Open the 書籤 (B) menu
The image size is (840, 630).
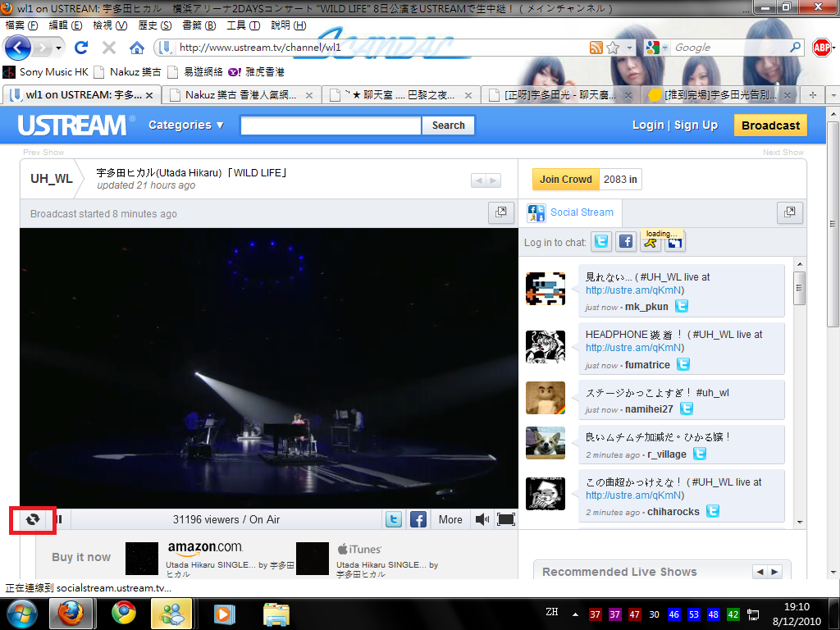[x=199, y=25]
